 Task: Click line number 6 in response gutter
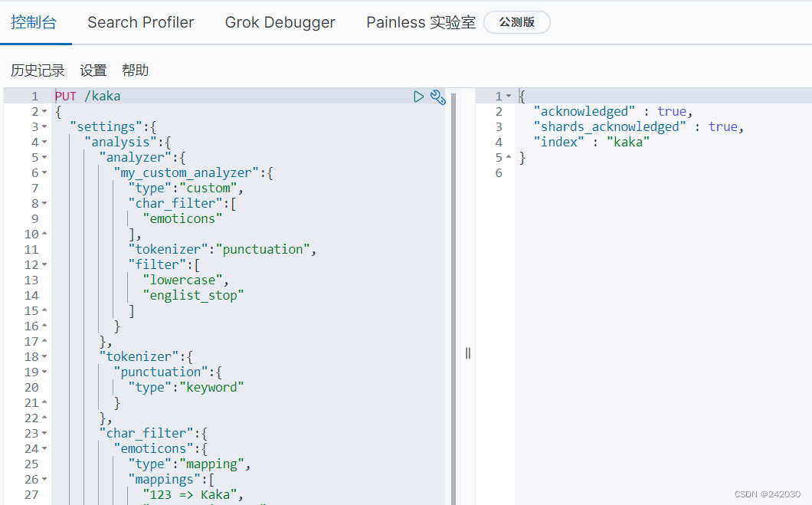(499, 173)
